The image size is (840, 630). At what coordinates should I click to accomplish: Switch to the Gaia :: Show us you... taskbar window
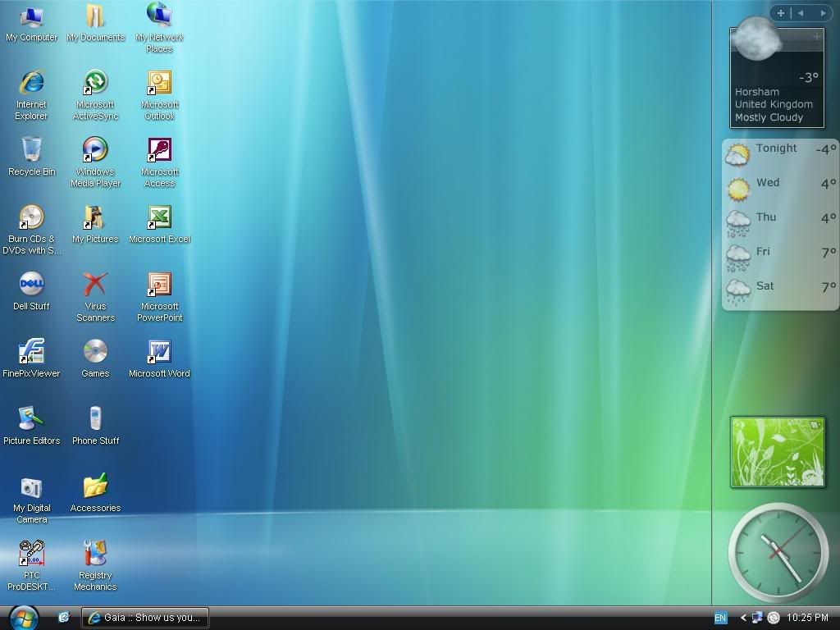point(144,618)
